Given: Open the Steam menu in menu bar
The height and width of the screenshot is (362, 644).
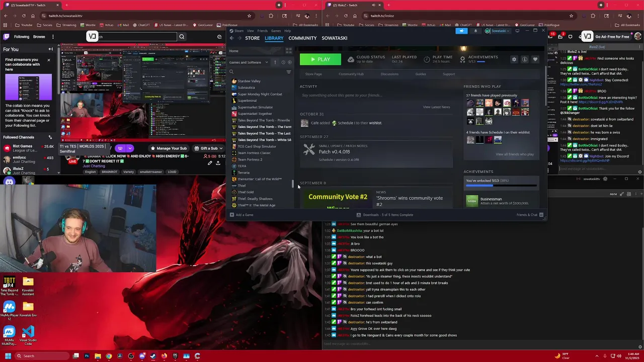Looking at the screenshot, I should [239, 31].
